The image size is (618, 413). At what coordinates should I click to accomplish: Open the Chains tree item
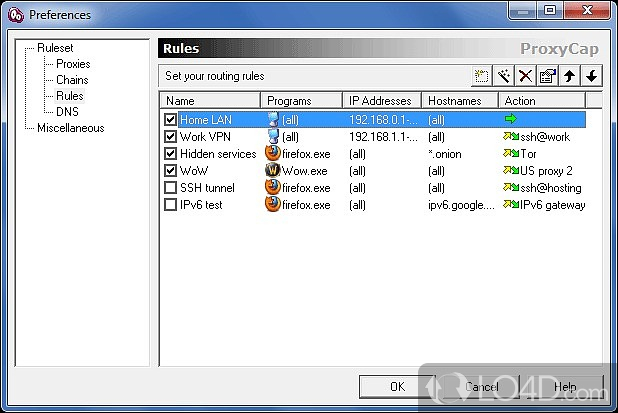pyautogui.click(x=72, y=80)
